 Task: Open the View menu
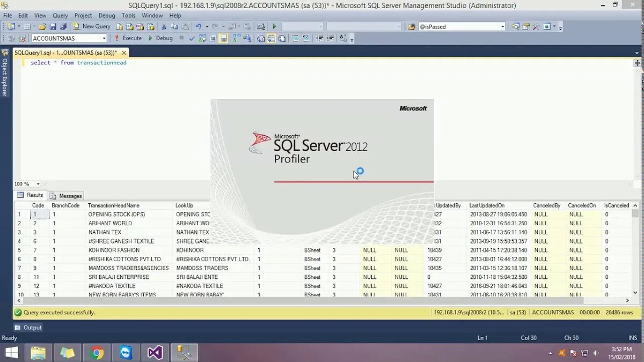(x=40, y=16)
